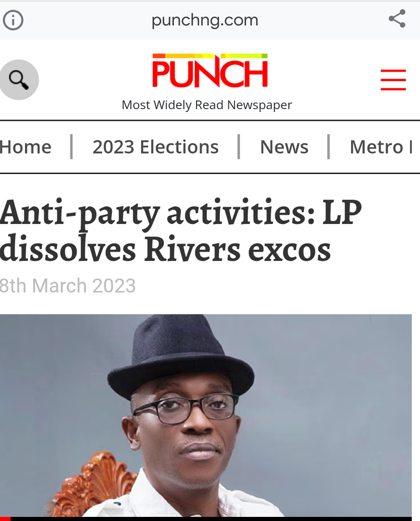Click the gray background of article image

click(332, 398)
